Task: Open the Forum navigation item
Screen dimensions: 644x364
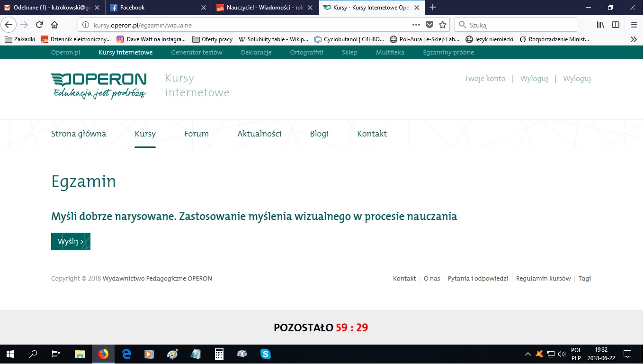Action: pos(197,134)
